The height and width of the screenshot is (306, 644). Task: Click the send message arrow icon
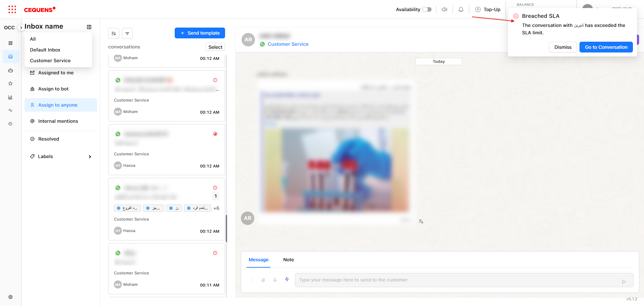pyautogui.click(x=624, y=282)
